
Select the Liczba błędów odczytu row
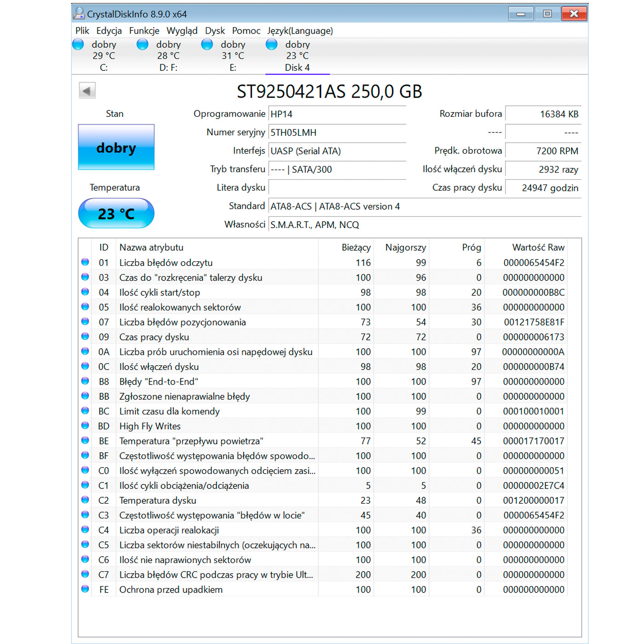click(323, 262)
